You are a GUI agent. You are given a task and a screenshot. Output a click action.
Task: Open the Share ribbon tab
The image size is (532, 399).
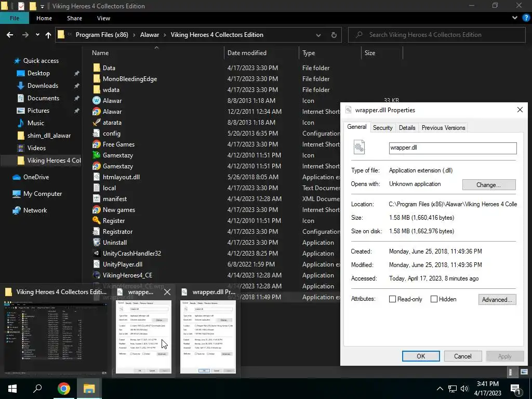pos(74,18)
